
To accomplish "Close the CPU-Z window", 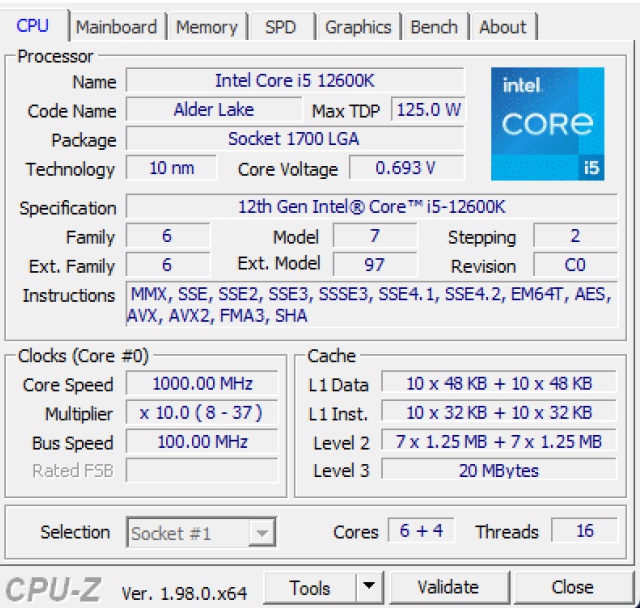I will (x=573, y=588).
